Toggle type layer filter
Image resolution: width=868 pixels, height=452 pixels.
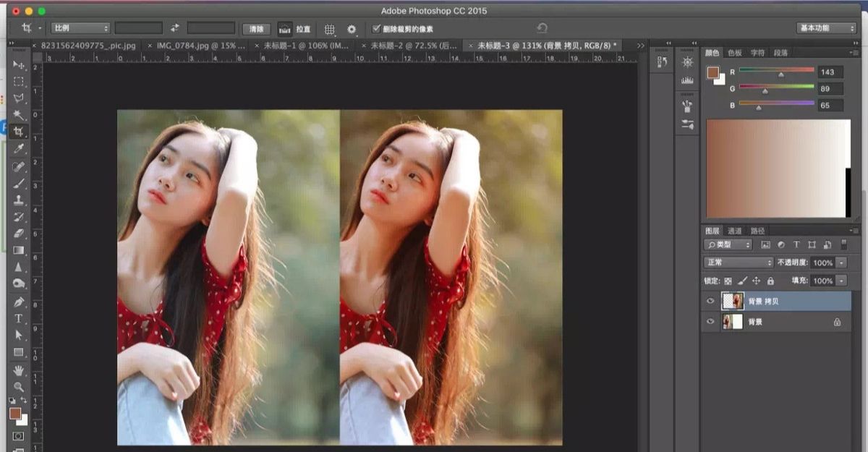[796, 245]
